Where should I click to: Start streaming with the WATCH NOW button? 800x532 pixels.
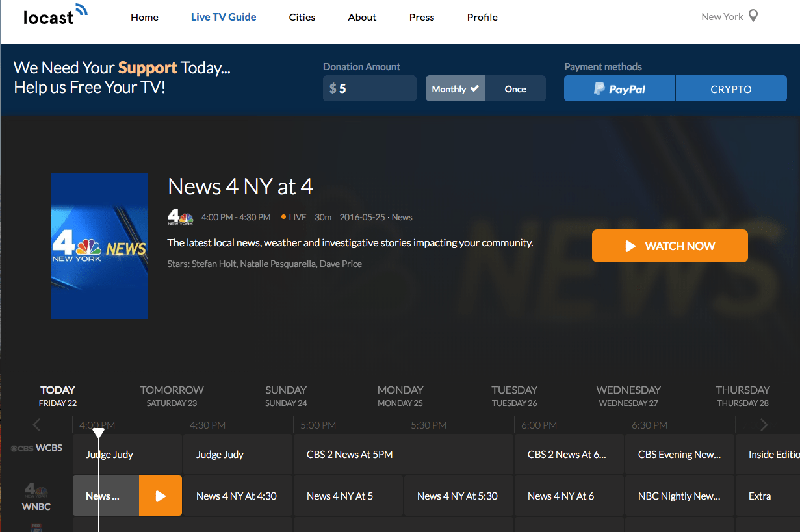(x=670, y=246)
